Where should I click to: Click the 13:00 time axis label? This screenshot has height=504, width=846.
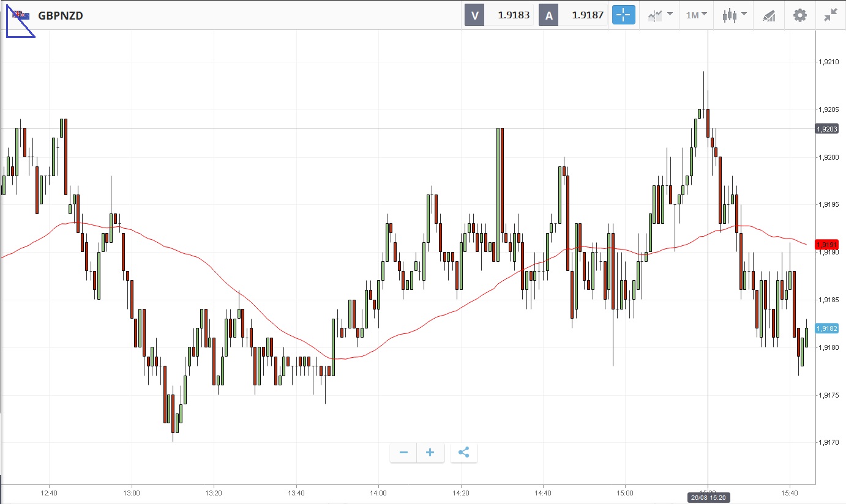pyautogui.click(x=132, y=493)
